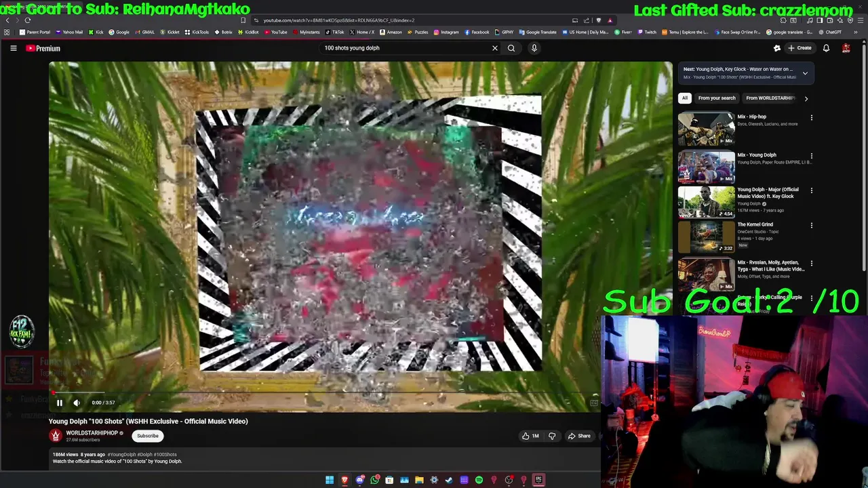
Task: Dislike the video with thumbs down
Action: coord(552,436)
